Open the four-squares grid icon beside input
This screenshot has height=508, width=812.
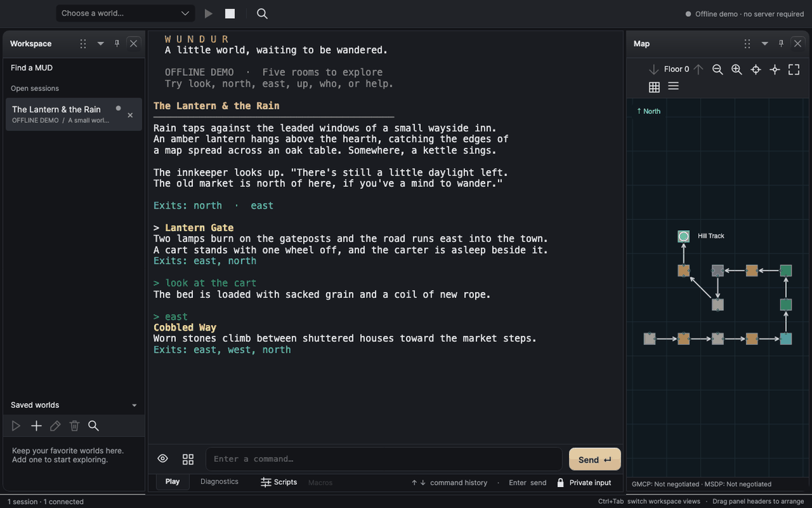pos(188,459)
